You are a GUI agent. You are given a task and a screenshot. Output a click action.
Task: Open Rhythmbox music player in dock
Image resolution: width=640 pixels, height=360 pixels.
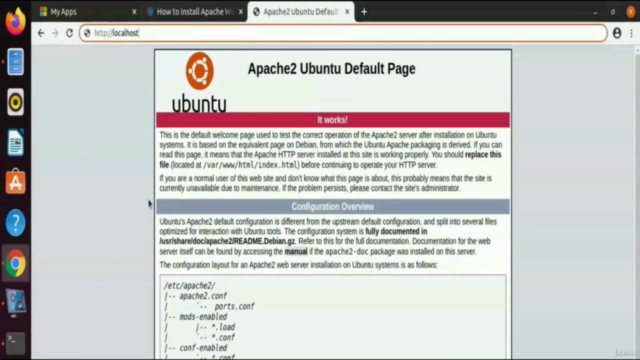click(15, 102)
